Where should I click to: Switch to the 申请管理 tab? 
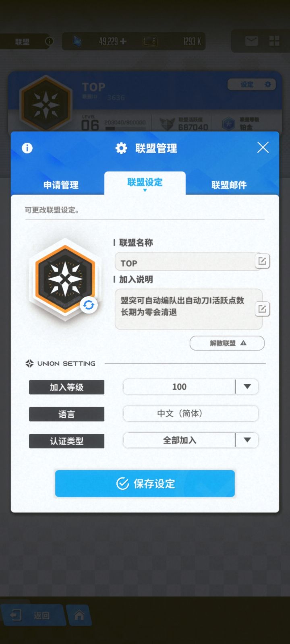point(61,185)
